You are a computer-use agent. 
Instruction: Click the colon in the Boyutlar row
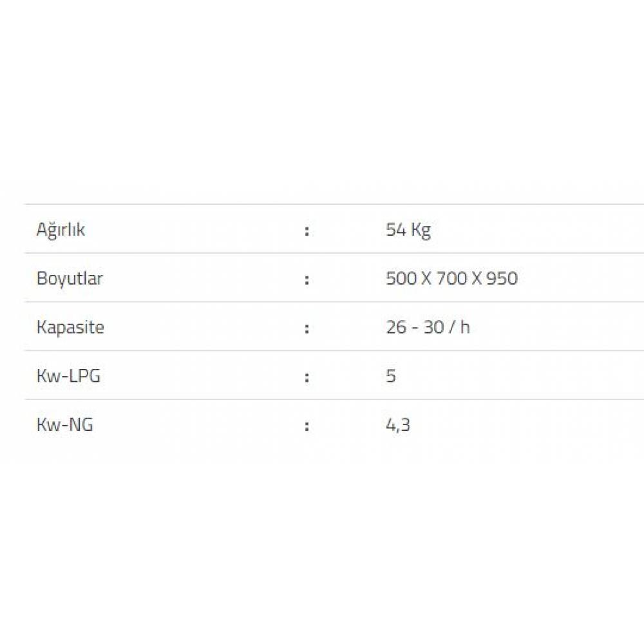(x=307, y=279)
